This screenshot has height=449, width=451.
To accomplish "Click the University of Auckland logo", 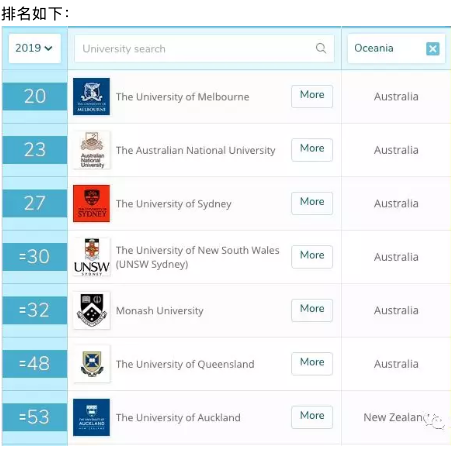I will tap(91, 417).
